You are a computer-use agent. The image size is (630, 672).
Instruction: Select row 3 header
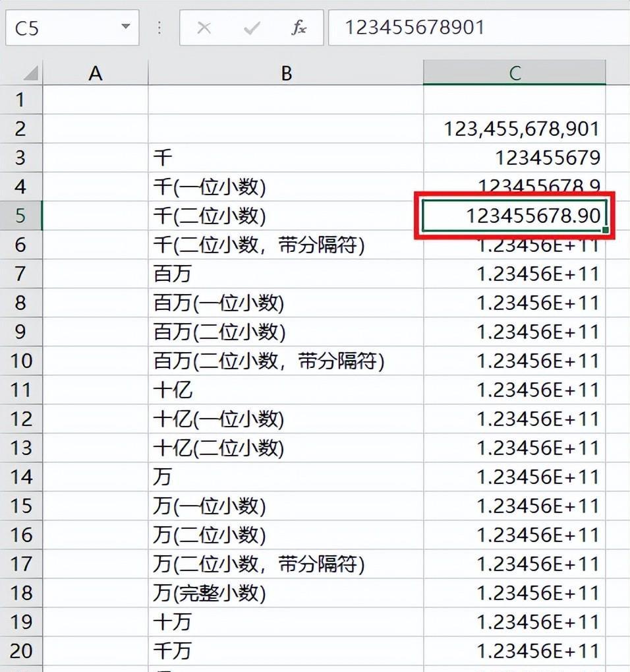(x=20, y=158)
